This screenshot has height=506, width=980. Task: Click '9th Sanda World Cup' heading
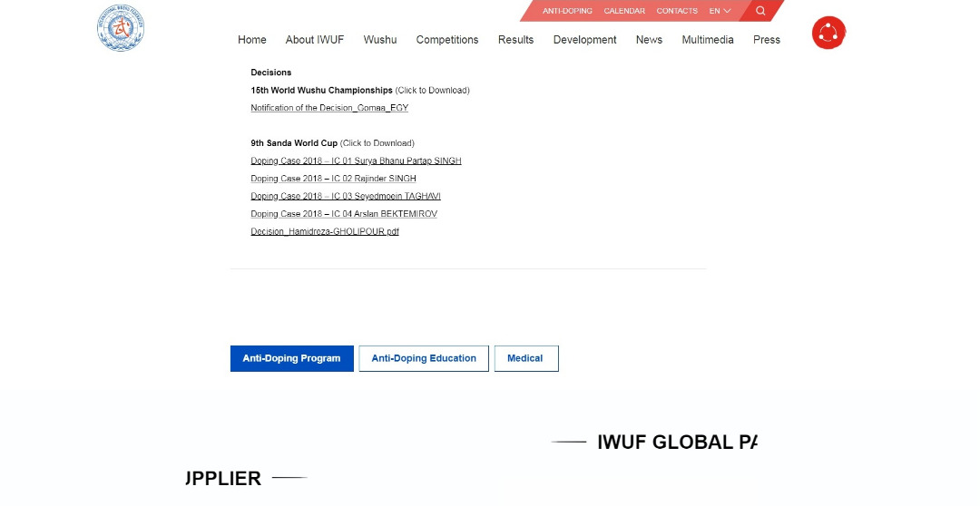pyautogui.click(x=294, y=143)
